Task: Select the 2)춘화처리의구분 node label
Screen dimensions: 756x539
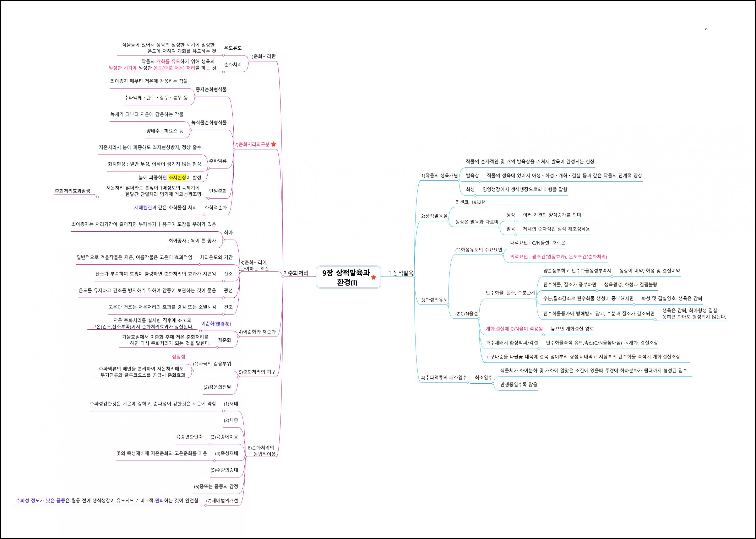Action: tap(252, 144)
